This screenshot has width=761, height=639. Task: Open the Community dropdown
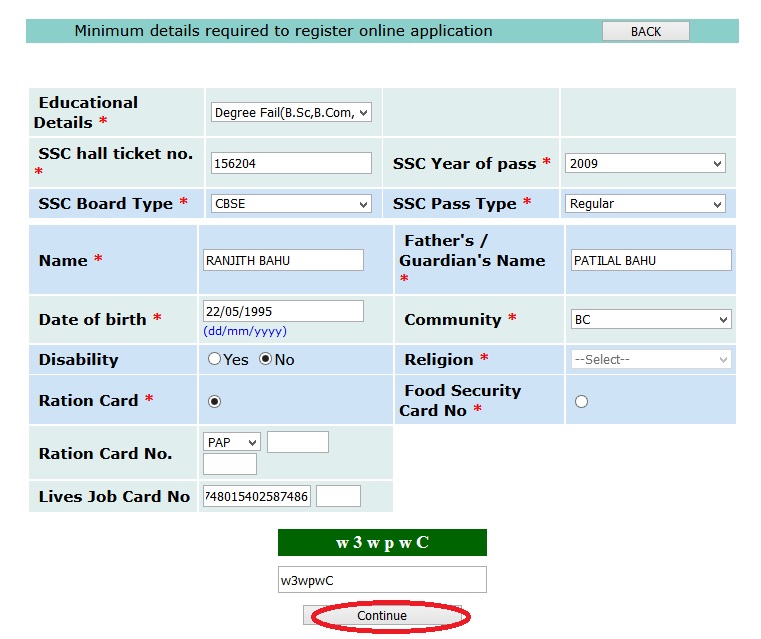click(650, 320)
